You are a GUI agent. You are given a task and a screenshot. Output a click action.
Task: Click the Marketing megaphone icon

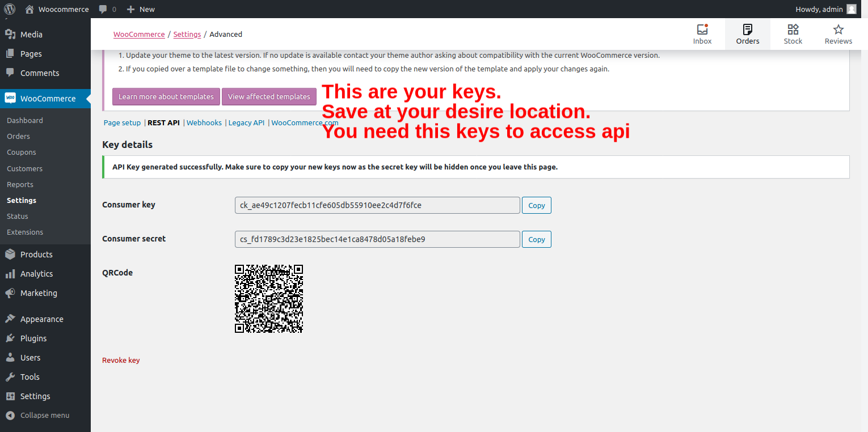10,293
